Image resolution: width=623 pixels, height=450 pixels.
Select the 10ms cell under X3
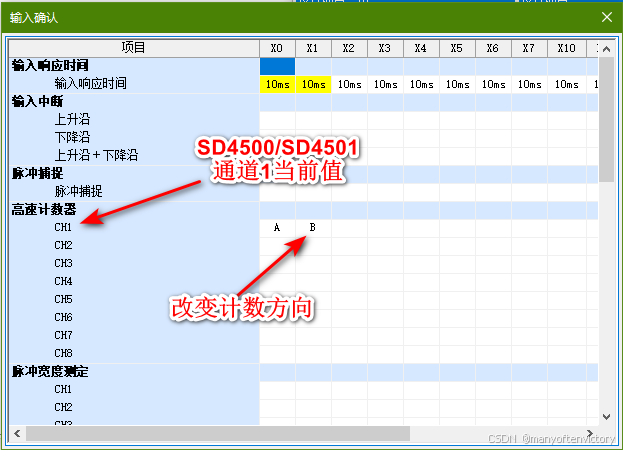coord(385,84)
